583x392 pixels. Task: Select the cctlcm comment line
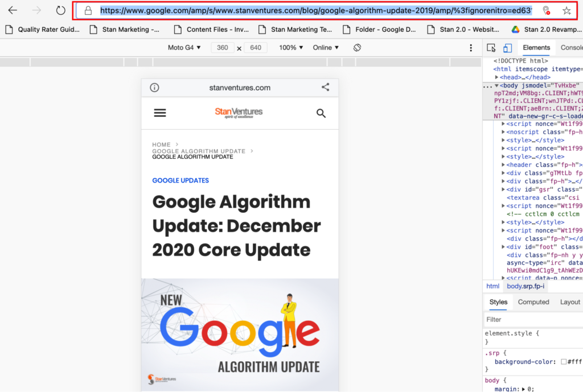(543, 214)
